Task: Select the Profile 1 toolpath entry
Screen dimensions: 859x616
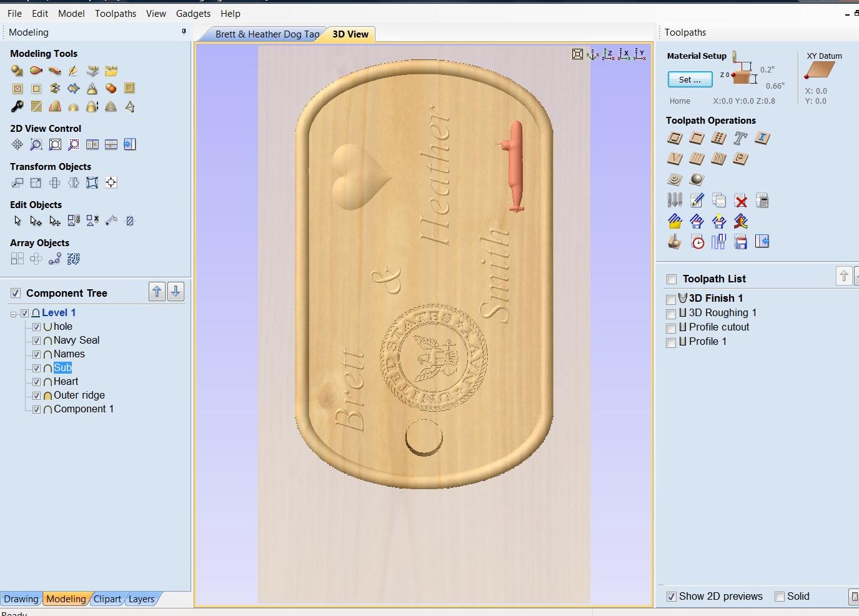Action: click(x=708, y=341)
